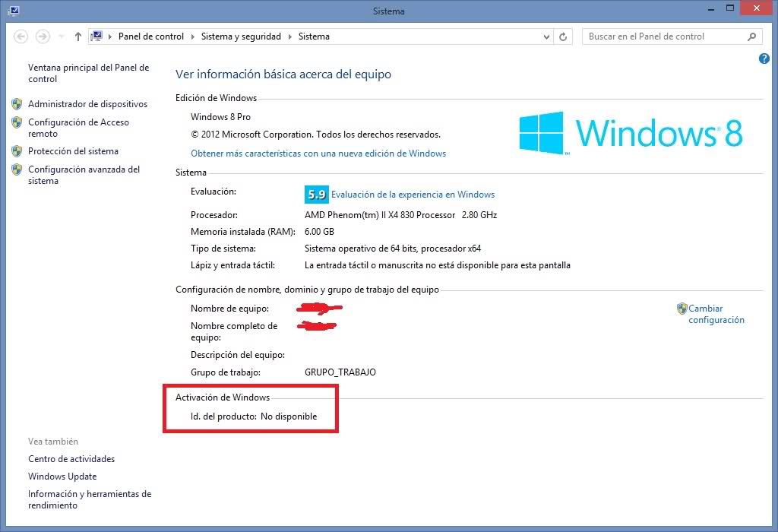Click shield icon next to Cambiar configuración
The width and height of the screenshot is (778, 532).
pyautogui.click(x=682, y=309)
